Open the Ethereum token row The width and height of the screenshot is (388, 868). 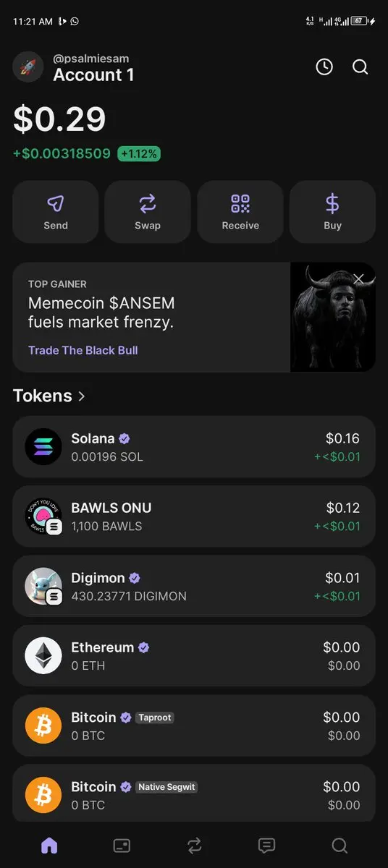(x=194, y=656)
